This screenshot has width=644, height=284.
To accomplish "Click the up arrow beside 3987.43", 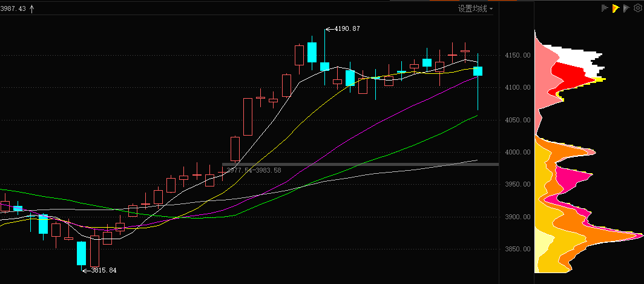I will pyautogui.click(x=32, y=9).
